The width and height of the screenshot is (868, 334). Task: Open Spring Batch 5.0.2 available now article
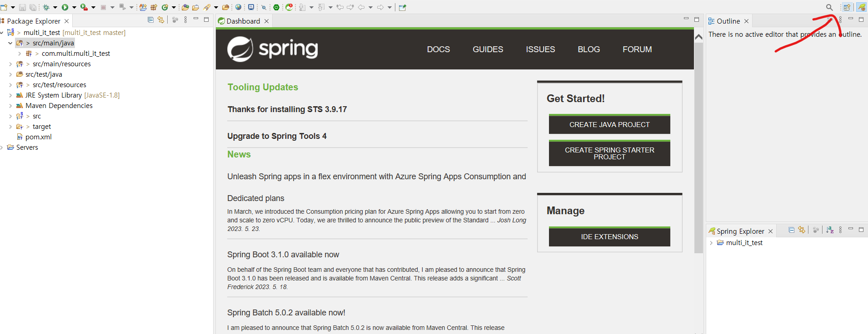286,313
